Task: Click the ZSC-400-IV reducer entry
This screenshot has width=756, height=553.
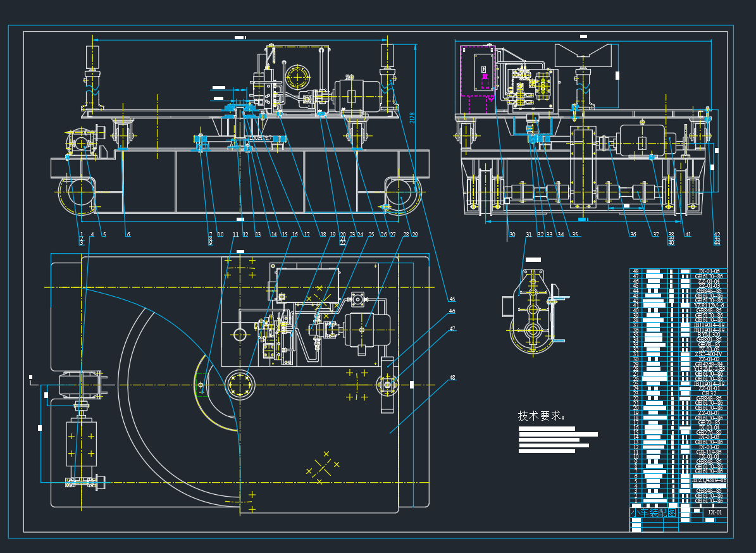Action: [x=709, y=354]
